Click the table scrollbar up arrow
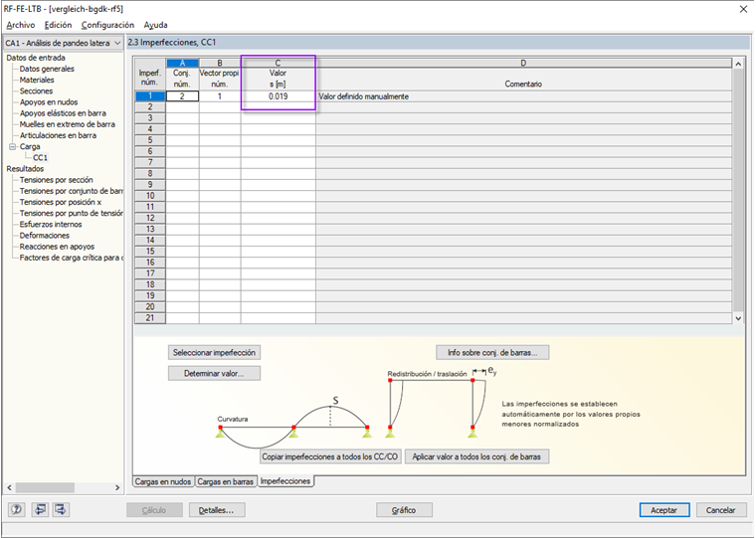 738,64
